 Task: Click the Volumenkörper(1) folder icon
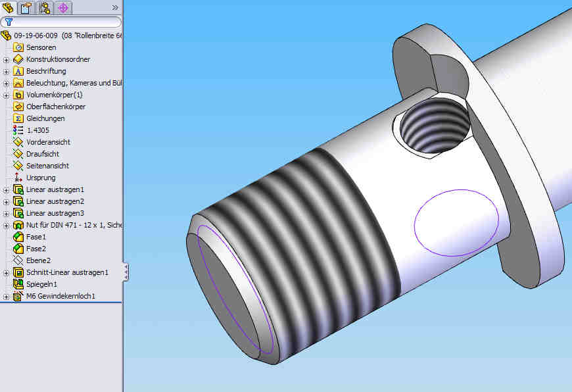pos(18,95)
